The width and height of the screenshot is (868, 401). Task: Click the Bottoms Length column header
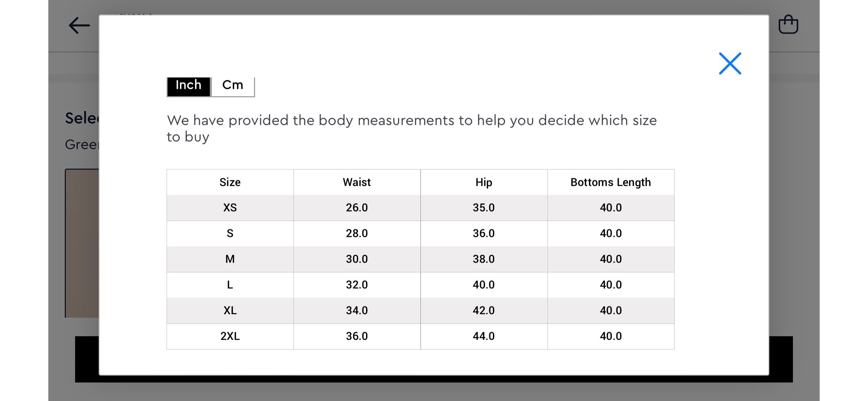(611, 182)
